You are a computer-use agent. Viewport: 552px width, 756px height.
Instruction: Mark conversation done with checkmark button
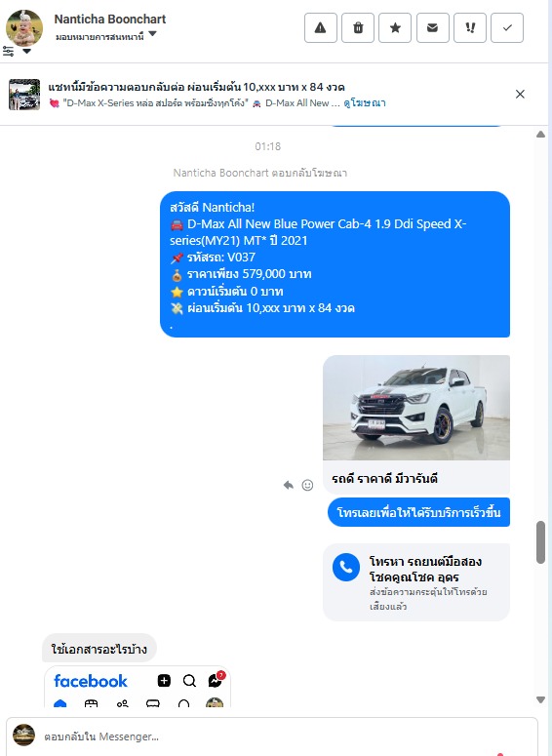coord(507,28)
